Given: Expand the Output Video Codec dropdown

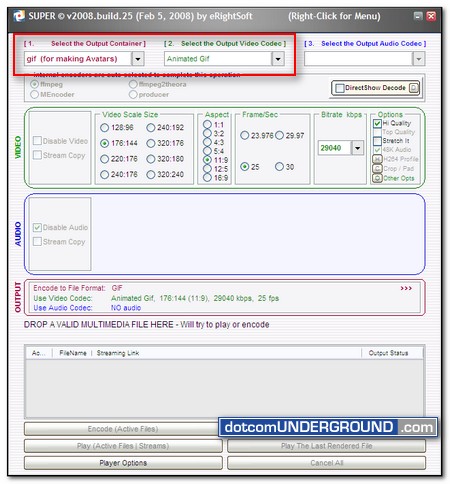Looking at the screenshot, I should (x=278, y=59).
